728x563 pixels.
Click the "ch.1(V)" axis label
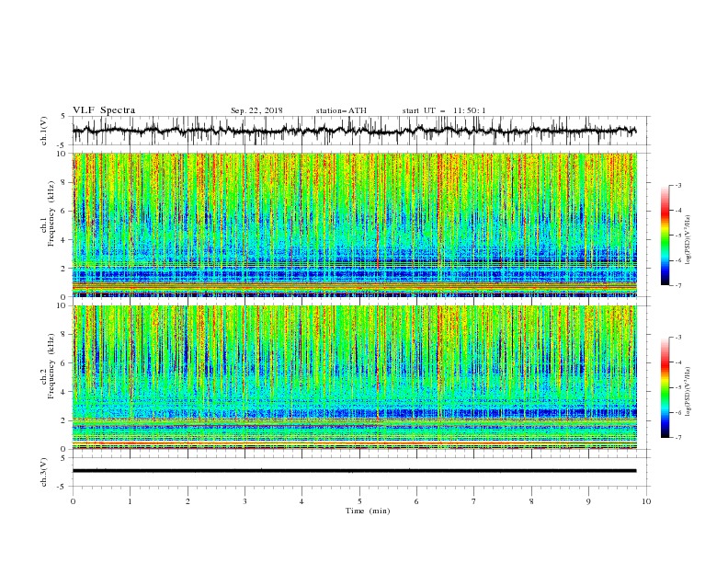tap(44, 131)
